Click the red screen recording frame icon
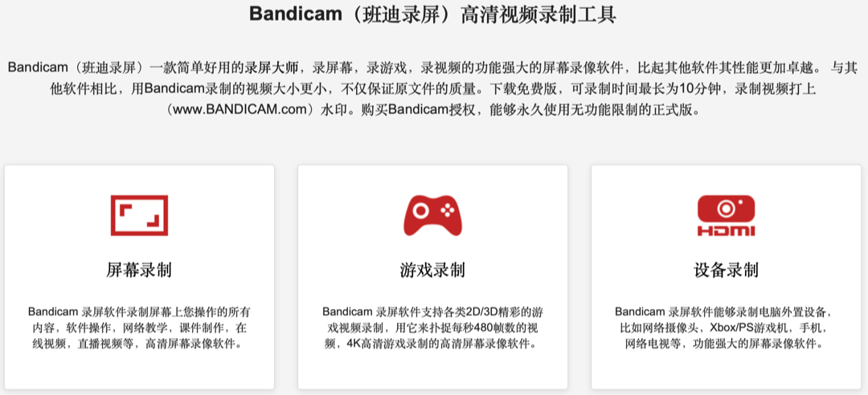The width and height of the screenshot is (868, 395). coord(139,215)
